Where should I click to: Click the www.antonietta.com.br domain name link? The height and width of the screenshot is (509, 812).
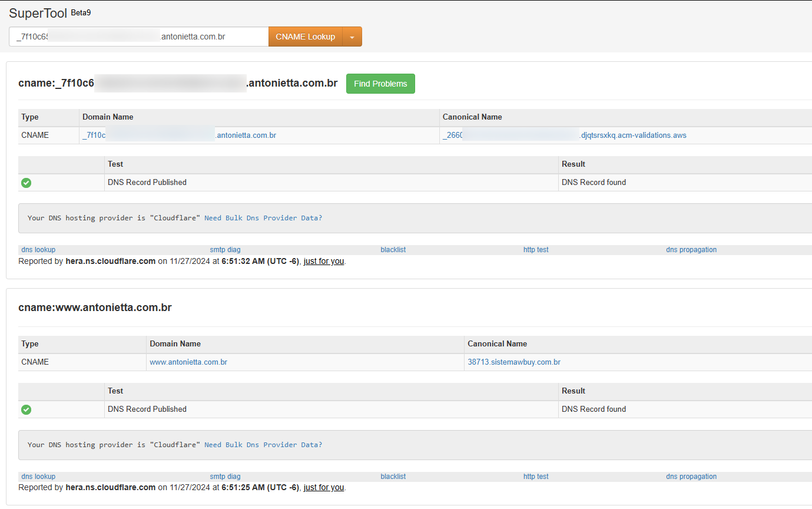pyautogui.click(x=188, y=362)
